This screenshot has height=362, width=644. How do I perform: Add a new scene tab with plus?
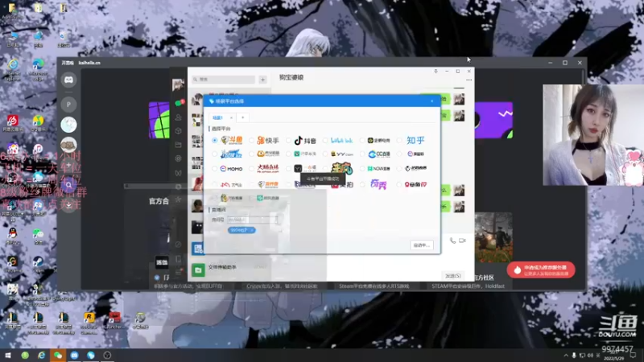click(243, 117)
